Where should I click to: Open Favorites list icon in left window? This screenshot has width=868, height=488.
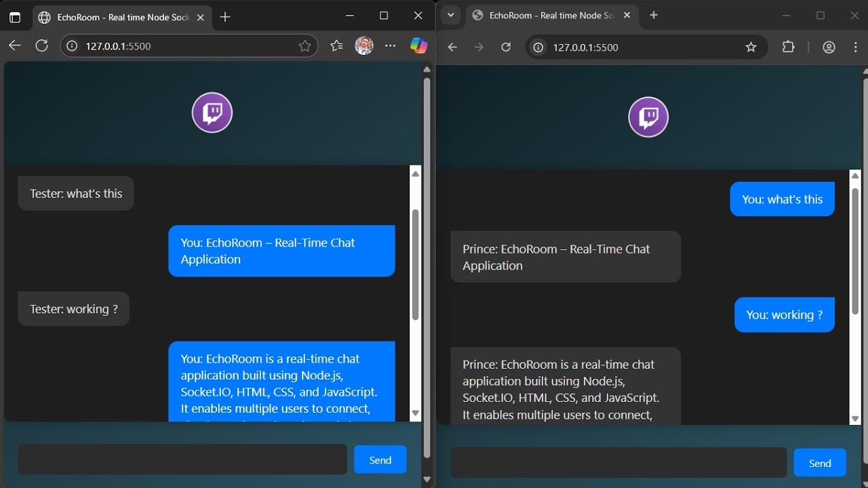tap(336, 46)
